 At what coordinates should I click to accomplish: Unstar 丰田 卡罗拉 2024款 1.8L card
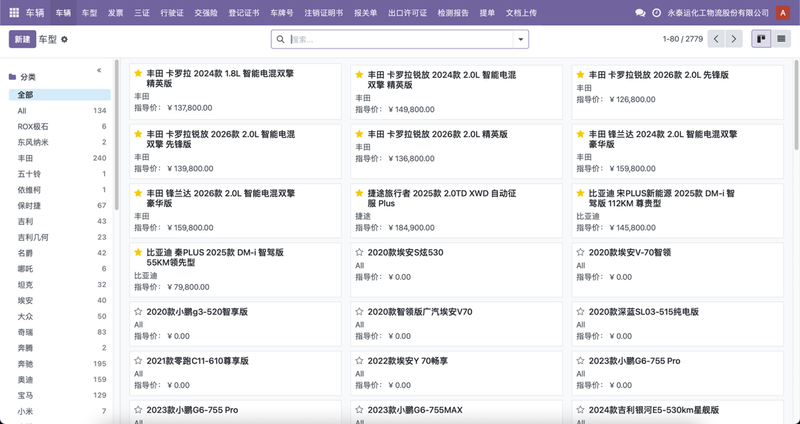tap(138, 73)
